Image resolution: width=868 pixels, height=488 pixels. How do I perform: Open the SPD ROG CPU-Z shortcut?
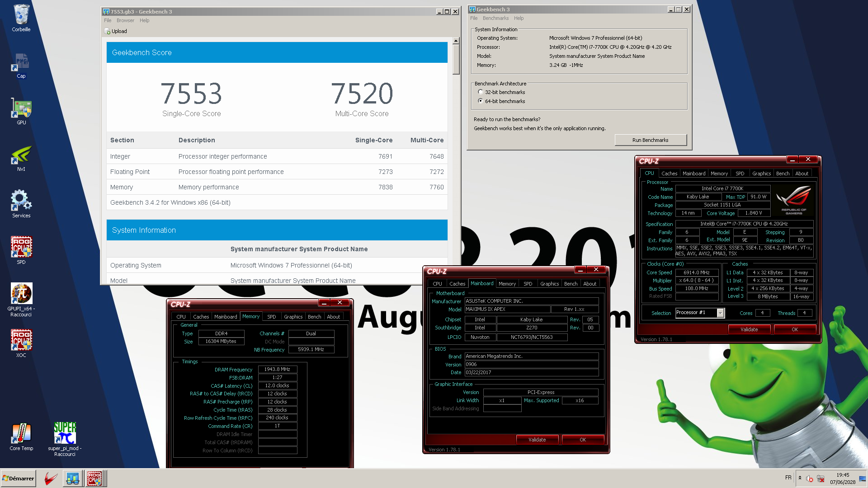21,247
